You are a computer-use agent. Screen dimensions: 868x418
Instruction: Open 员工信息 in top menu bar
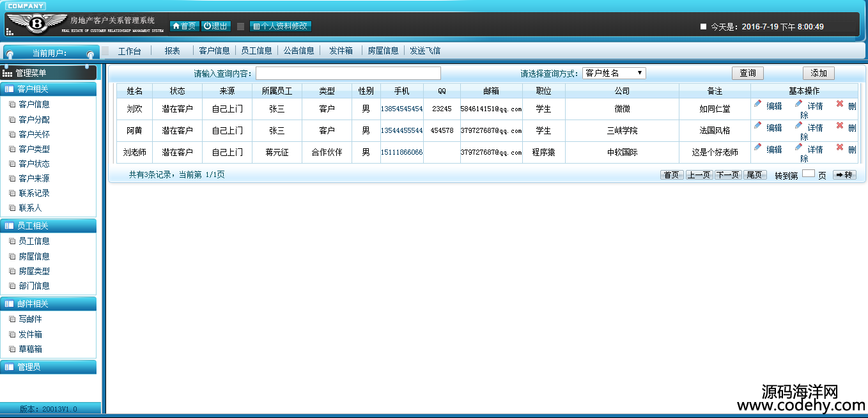tap(256, 51)
